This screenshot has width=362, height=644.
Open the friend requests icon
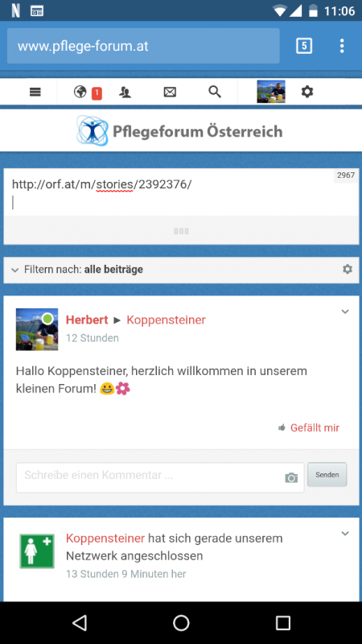point(125,93)
